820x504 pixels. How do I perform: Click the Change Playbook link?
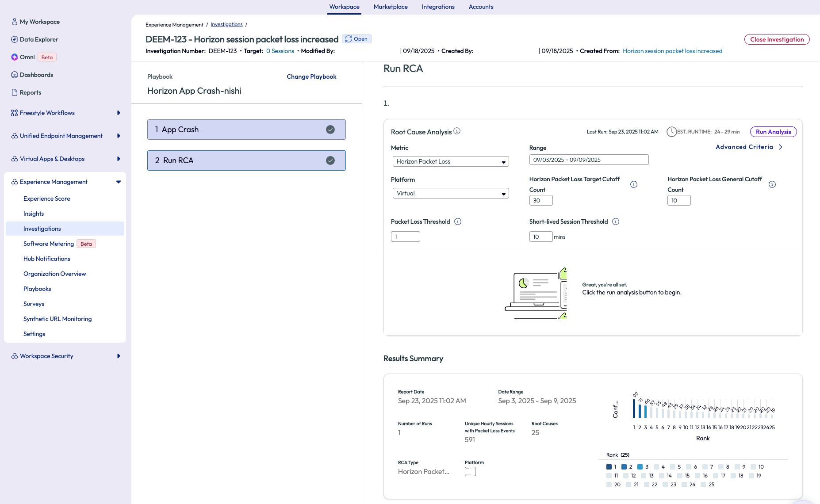311,76
